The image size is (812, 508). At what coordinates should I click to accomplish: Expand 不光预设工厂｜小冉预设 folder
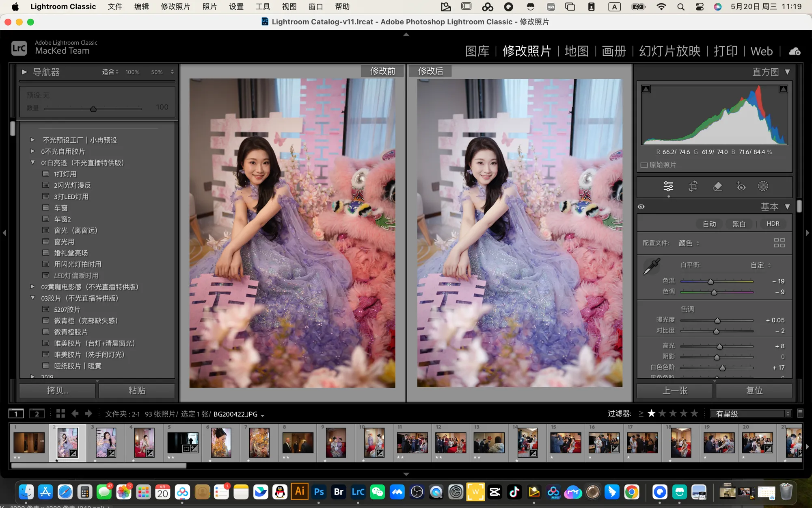32,140
